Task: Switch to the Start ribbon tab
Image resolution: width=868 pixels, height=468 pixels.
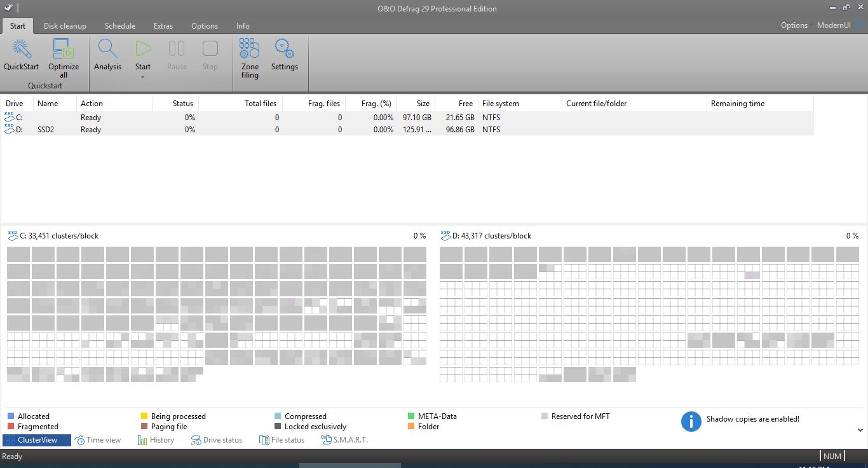Action: tap(18, 26)
